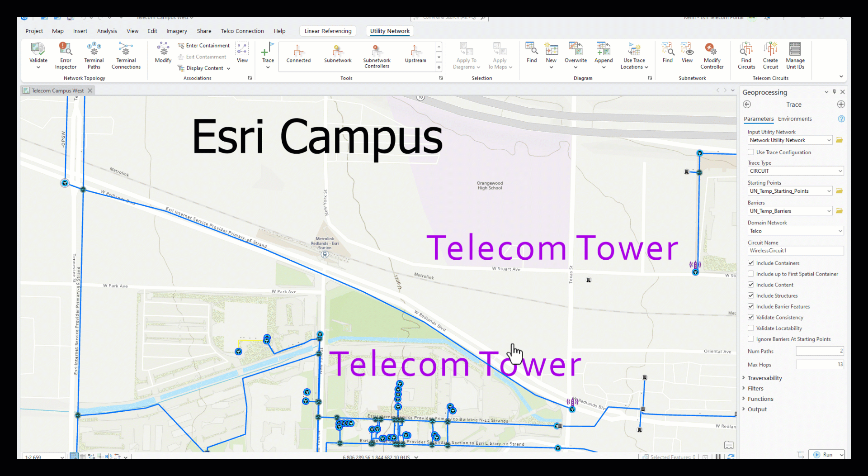
Task: Click the View associations icon
Action: [x=242, y=52]
